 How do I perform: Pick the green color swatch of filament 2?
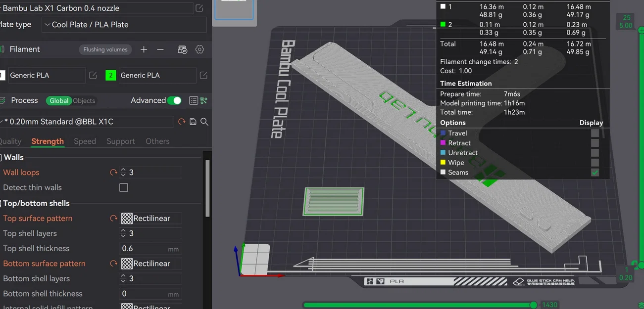pyautogui.click(x=110, y=75)
